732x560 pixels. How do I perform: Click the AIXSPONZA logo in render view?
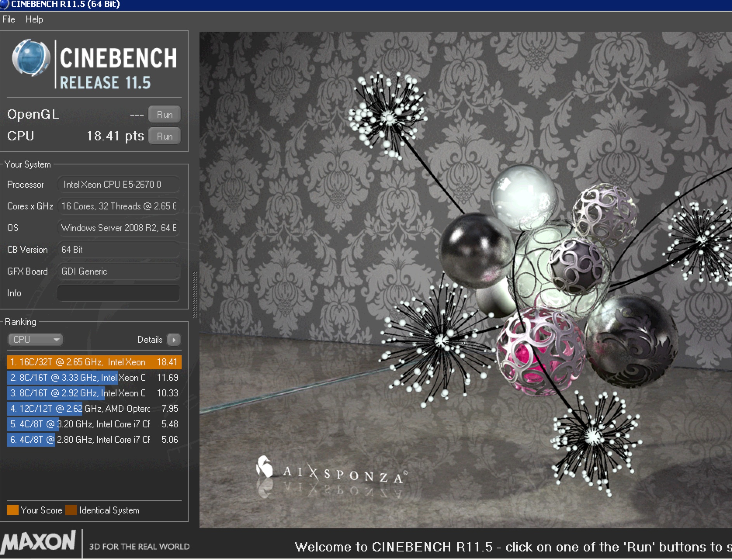click(332, 470)
